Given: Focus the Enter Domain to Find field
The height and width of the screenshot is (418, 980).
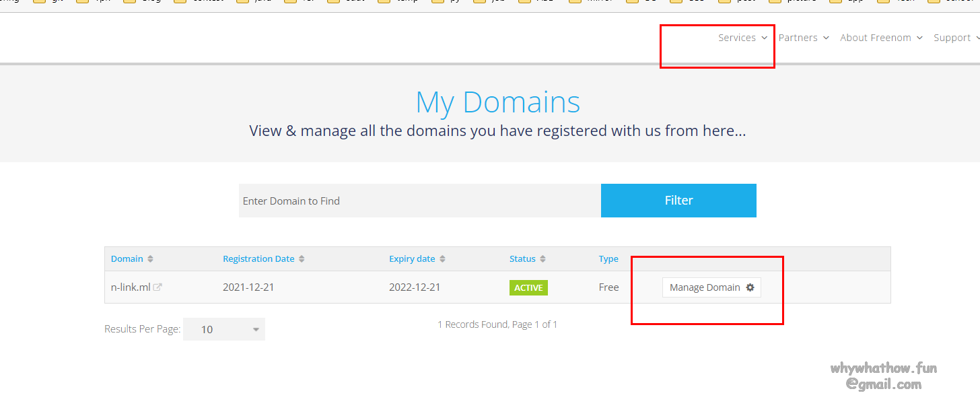Looking at the screenshot, I should click(x=419, y=201).
